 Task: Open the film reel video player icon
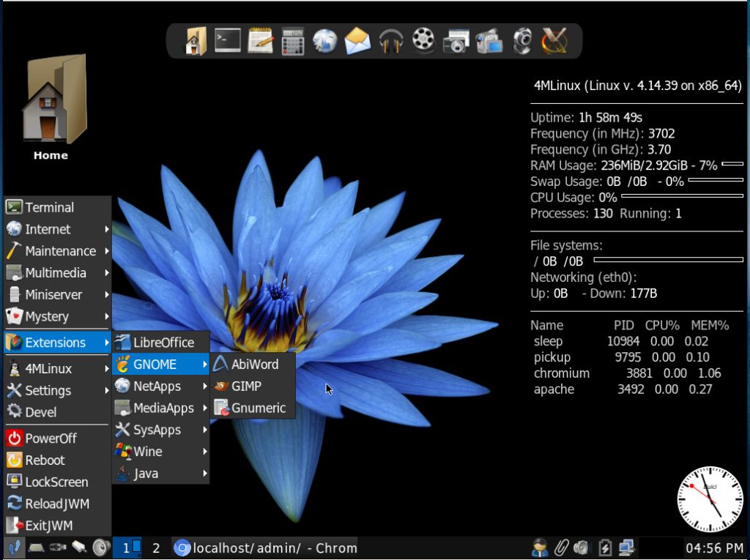[x=423, y=40]
